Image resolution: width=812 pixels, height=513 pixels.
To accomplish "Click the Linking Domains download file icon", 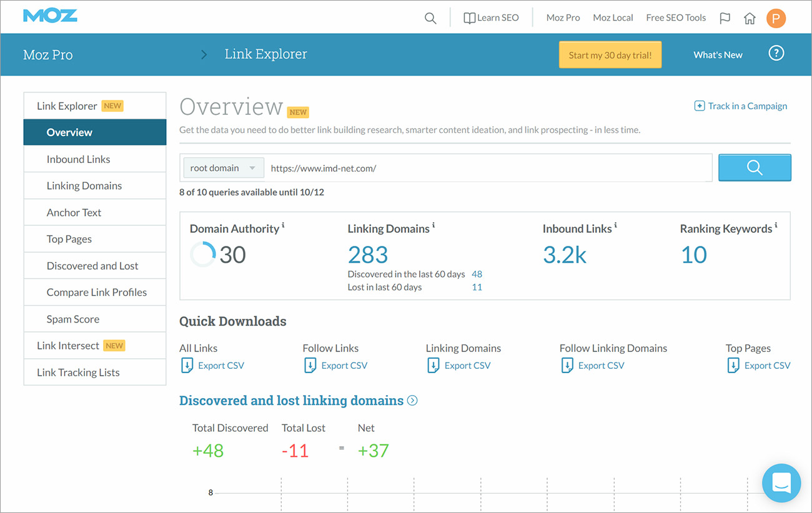I will [x=433, y=366].
